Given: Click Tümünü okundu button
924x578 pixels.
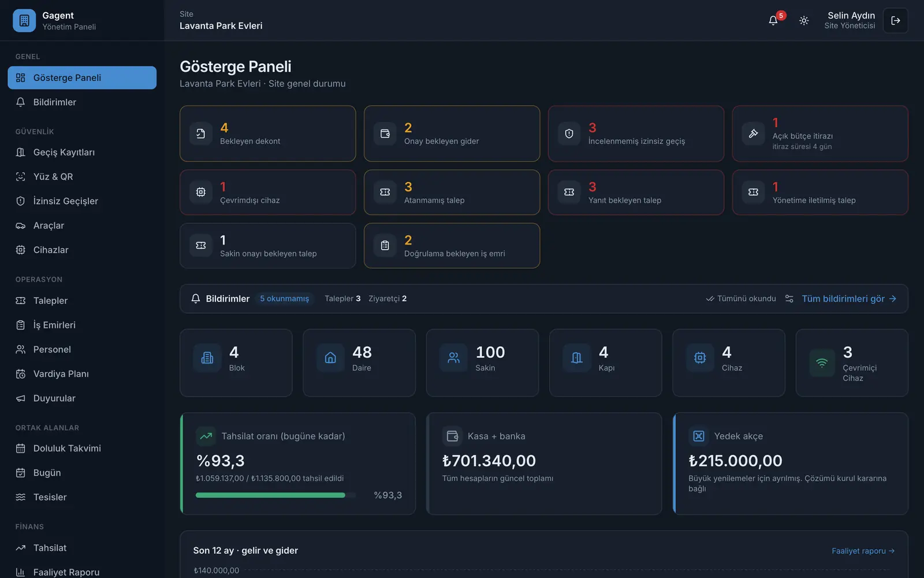Looking at the screenshot, I should pyautogui.click(x=741, y=299).
